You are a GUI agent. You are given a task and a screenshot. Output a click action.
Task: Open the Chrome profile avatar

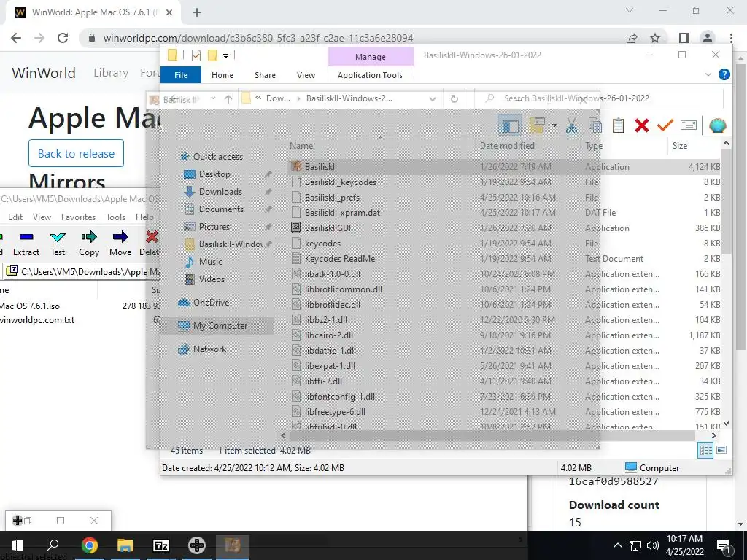point(708,38)
